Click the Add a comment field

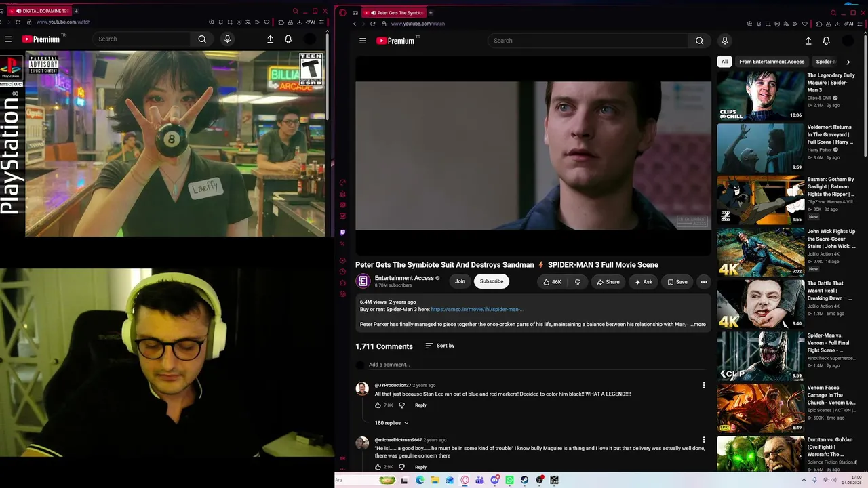click(x=536, y=365)
